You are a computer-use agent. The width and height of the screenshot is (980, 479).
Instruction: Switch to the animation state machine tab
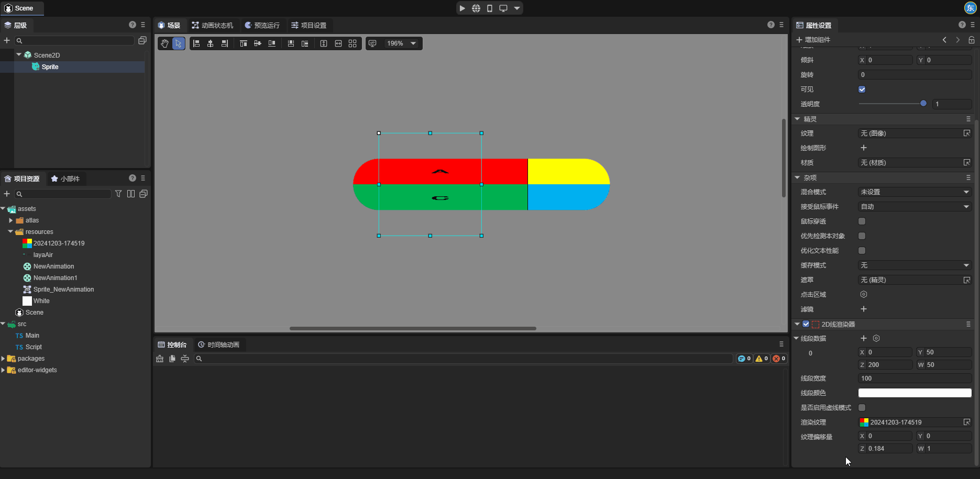pyautogui.click(x=212, y=25)
